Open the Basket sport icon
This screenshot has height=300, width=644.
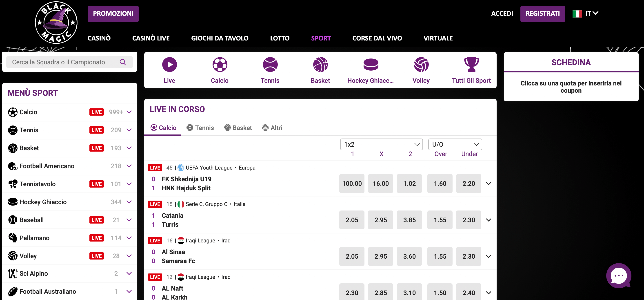pyautogui.click(x=320, y=65)
